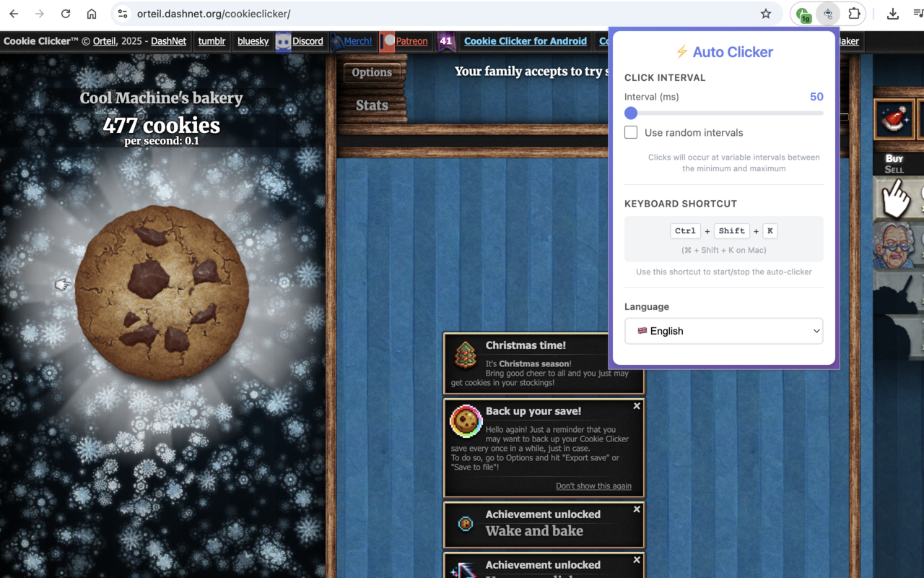The image size is (924, 578).
Task: Toggle the Auto Clicker extension toolbar icon
Action: 828,14
